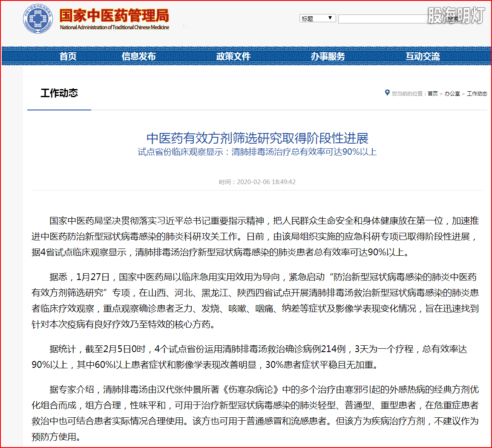Click the location pin icon in breadcrumb

point(387,92)
